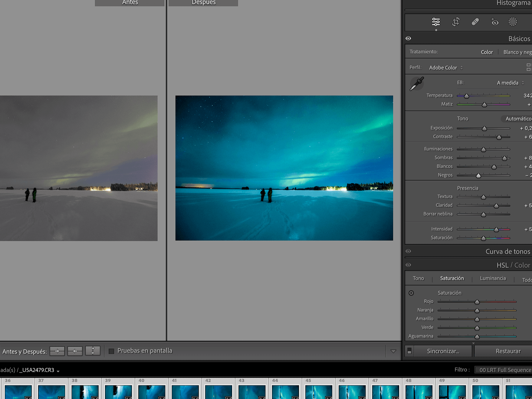Select the Edit sliders tool icon
The height and width of the screenshot is (399, 532).
436,22
